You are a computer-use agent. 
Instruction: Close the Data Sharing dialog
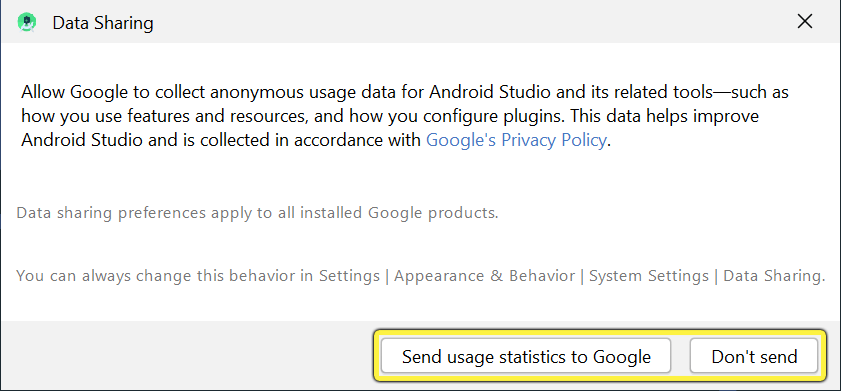pos(805,21)
